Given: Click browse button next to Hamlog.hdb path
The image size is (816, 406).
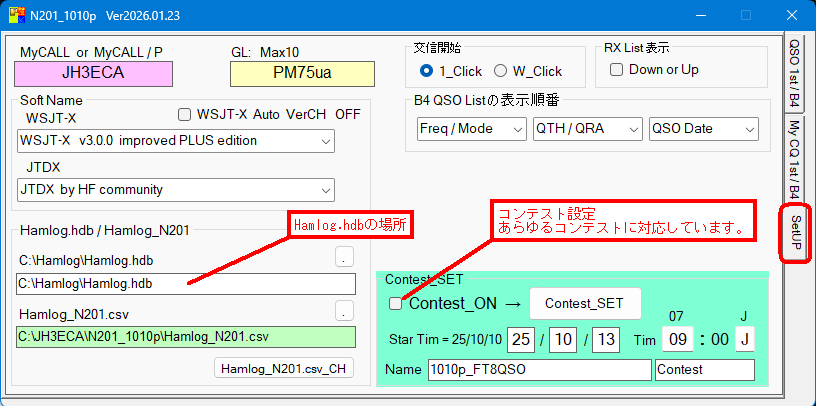Looking at the screenshot, I should point(344,258).
